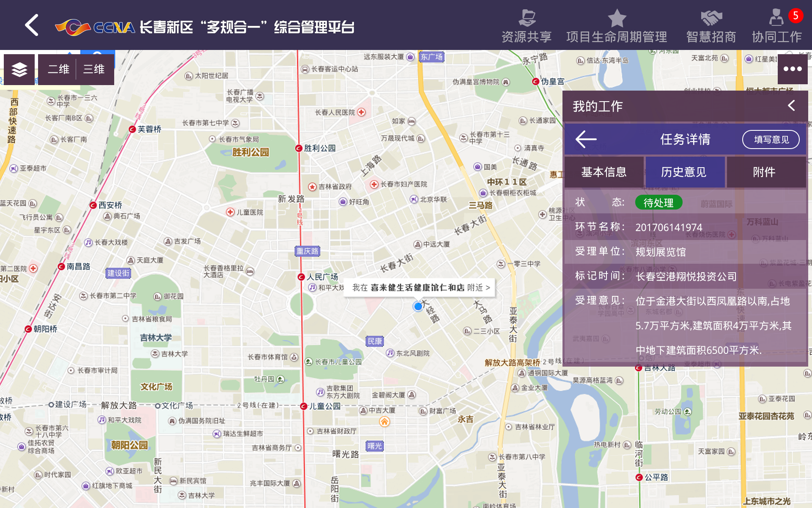Viewport: 812px width, 508px height.
Task: Click the 201706141974 value
Action: (669, 228)
